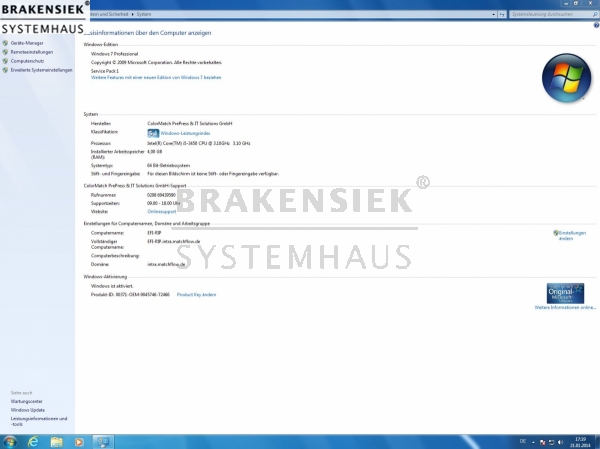
Task: Click the active Control Panel taskbar button
Action: coord(103,442)
